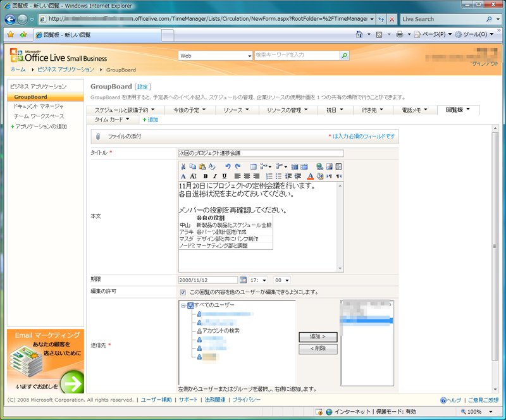Select アカウントの検索 in the user tree
The width and height of the screenshot is (506, 420).
point(221,331)
